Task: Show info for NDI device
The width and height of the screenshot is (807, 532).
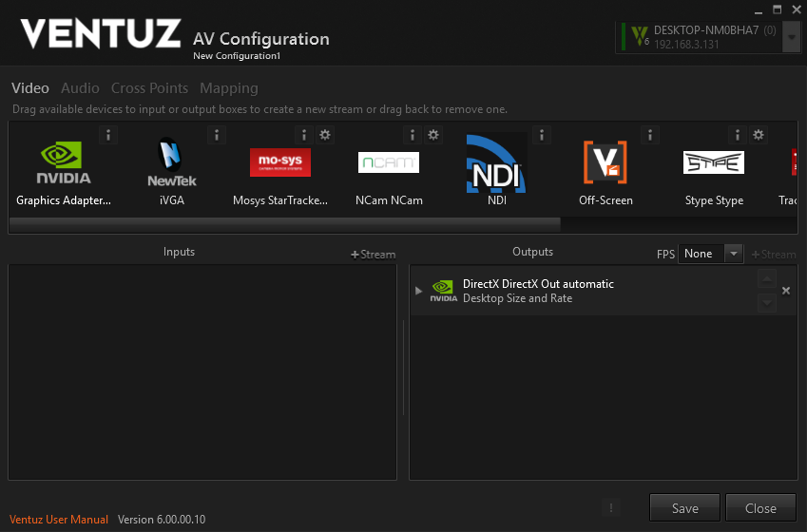Action: (542, 135)
